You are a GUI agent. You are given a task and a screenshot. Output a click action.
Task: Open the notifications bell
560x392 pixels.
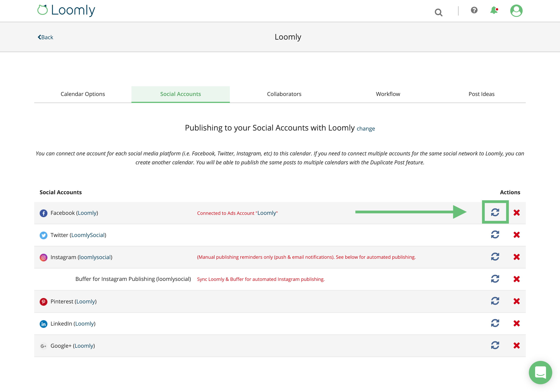click(494, 10)
